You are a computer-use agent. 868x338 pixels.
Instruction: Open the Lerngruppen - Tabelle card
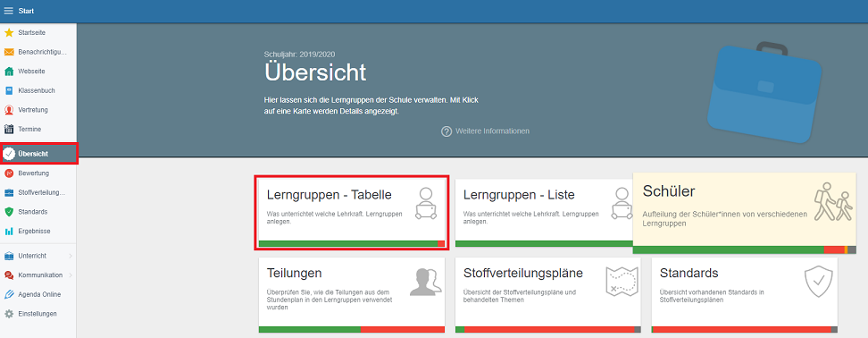(x=352, y=213)
